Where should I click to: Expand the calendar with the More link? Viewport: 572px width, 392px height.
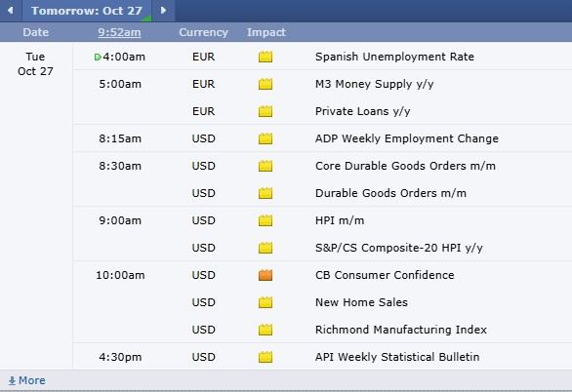(x=27, y=380)
